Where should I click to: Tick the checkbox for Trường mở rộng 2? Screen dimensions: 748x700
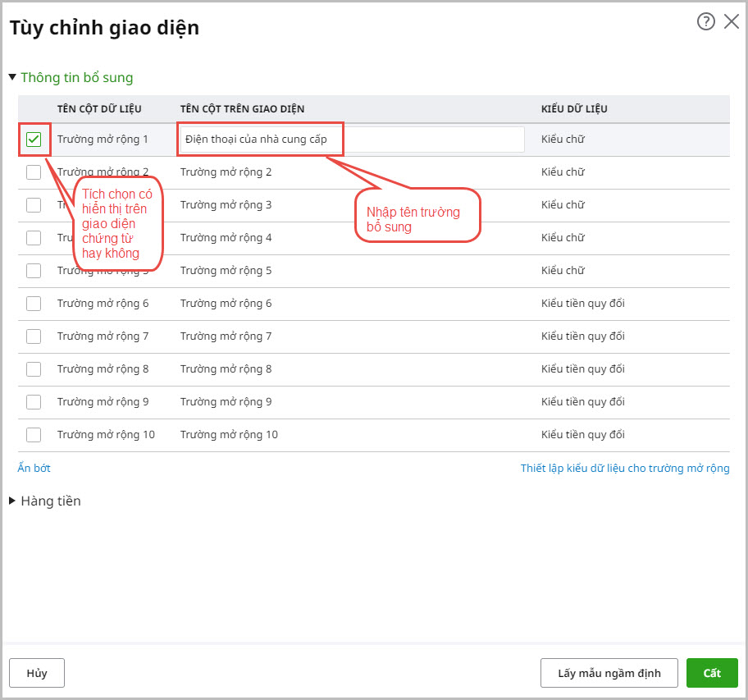34,172
